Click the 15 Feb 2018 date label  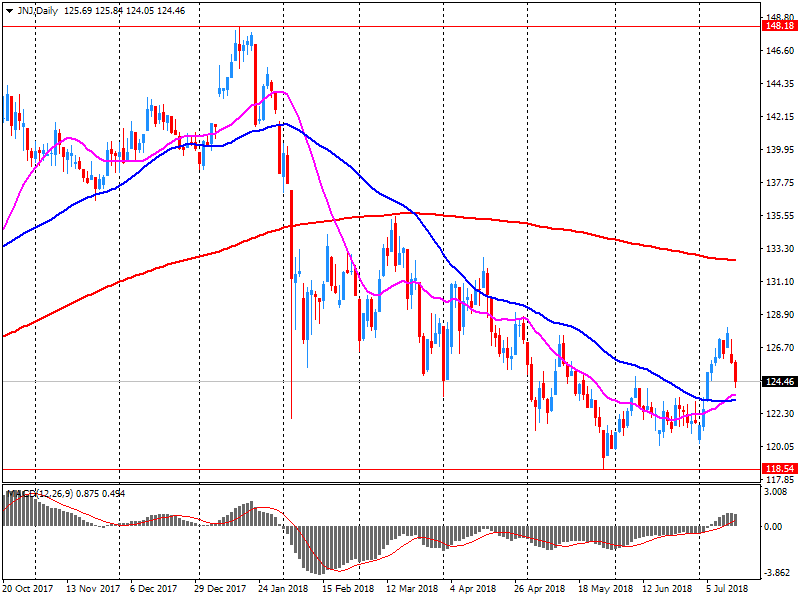tap(348, 589)
